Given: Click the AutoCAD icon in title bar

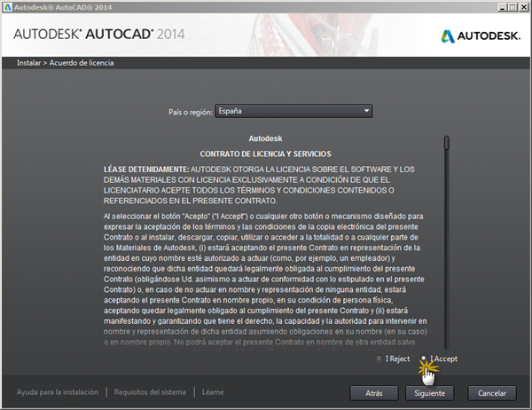Looking at the screenshot, I should (7, 7).
